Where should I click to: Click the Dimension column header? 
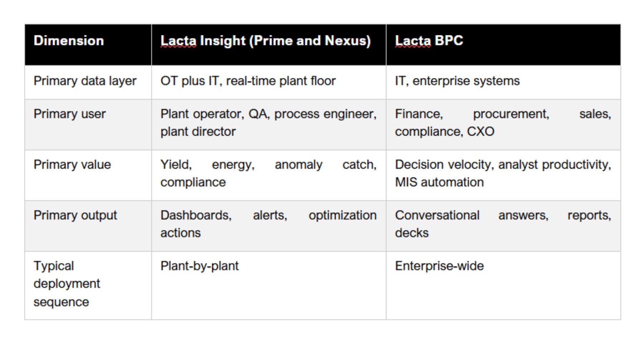[x=69, y=41]
